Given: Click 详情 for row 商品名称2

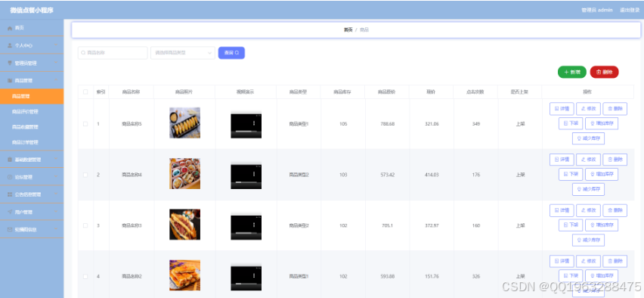Looking at the screenshot, I should point(562,261).
